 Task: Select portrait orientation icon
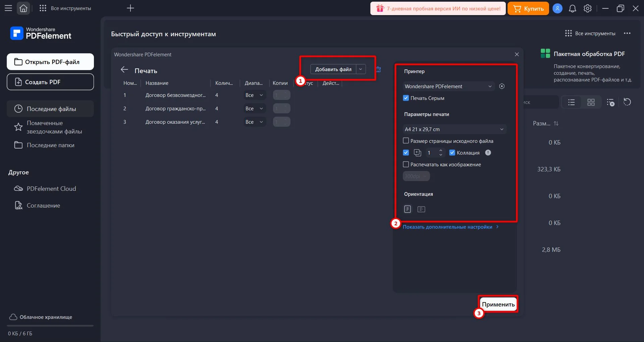click(x=408, y=209)
